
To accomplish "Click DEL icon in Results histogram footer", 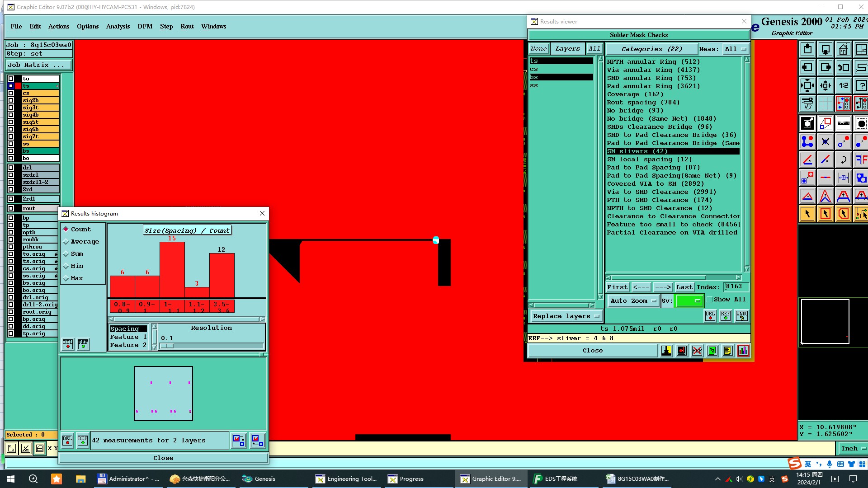I will 67,440.
